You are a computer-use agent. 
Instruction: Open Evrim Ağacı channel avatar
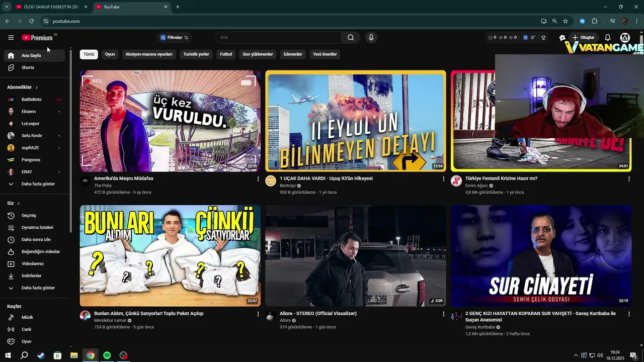pyautogui.click(x=456, y=181)
